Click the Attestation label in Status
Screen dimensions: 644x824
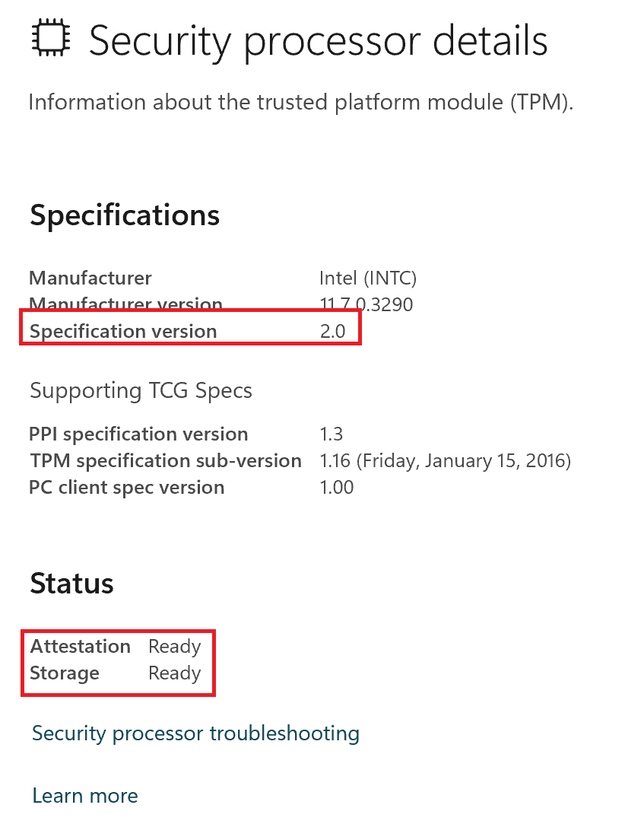pyautogui.click(x=80, y=646)
